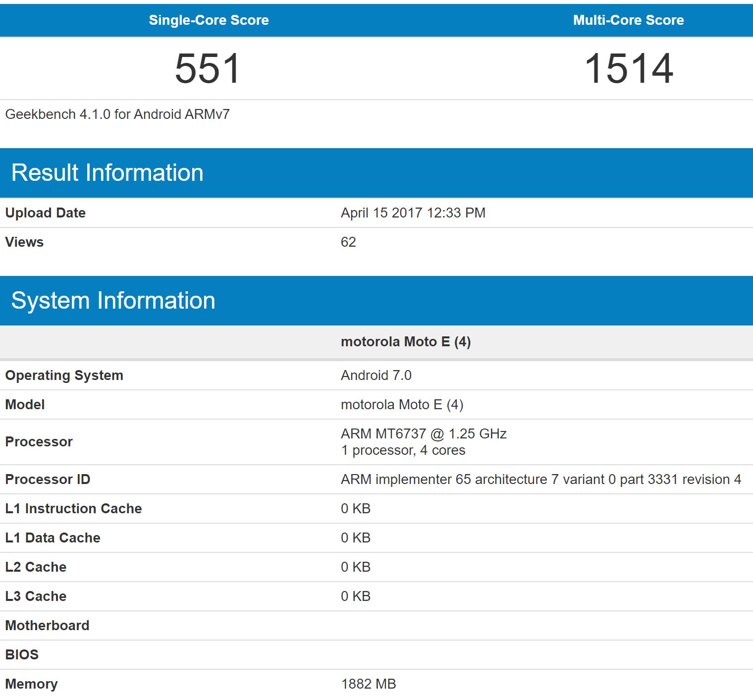The width and height of the screenshot is (753, 700).
Task: Click the Motherboard label
Action: click(47, 626)
